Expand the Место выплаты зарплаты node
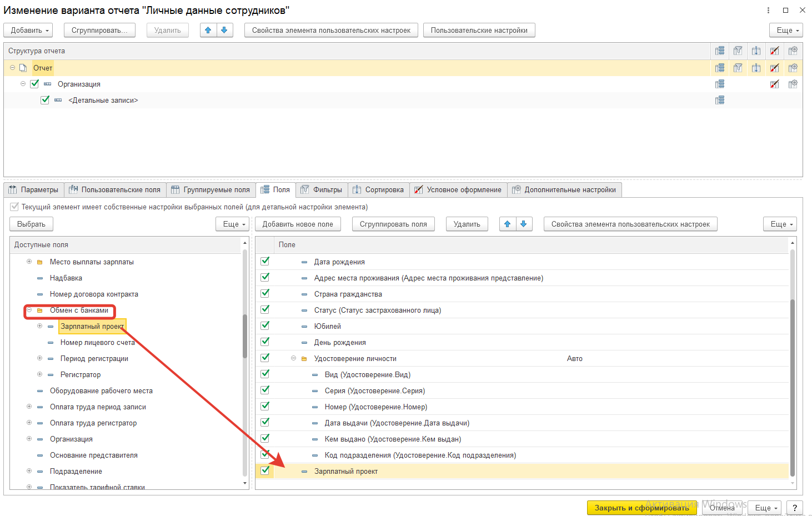This screenshot has height=516, width=812. click(x=29, y=262)
